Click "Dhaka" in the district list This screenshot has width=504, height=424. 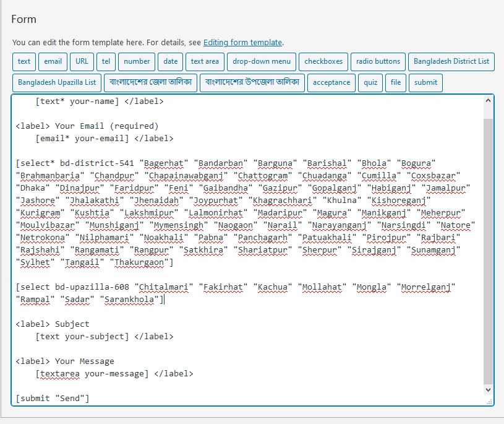pos(33,188)
